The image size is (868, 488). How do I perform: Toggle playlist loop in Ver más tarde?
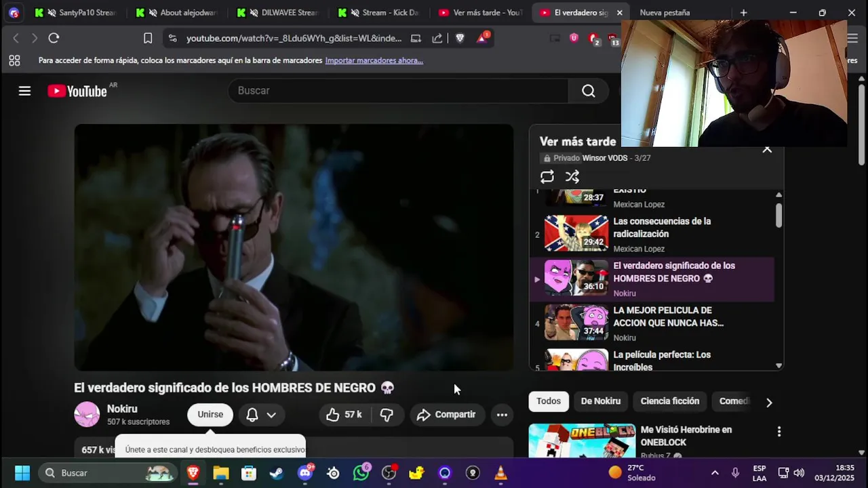pos(547,177)
